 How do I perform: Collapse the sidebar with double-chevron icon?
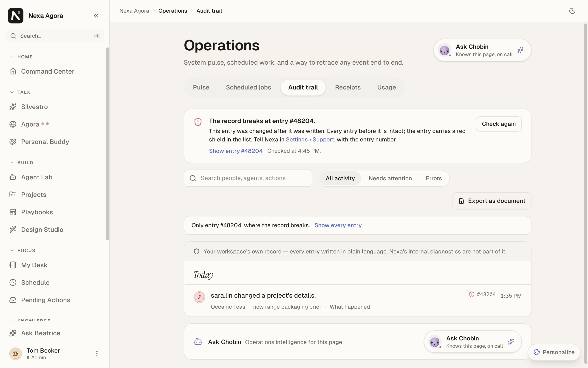pyautogui.click(x=96, y=16)
